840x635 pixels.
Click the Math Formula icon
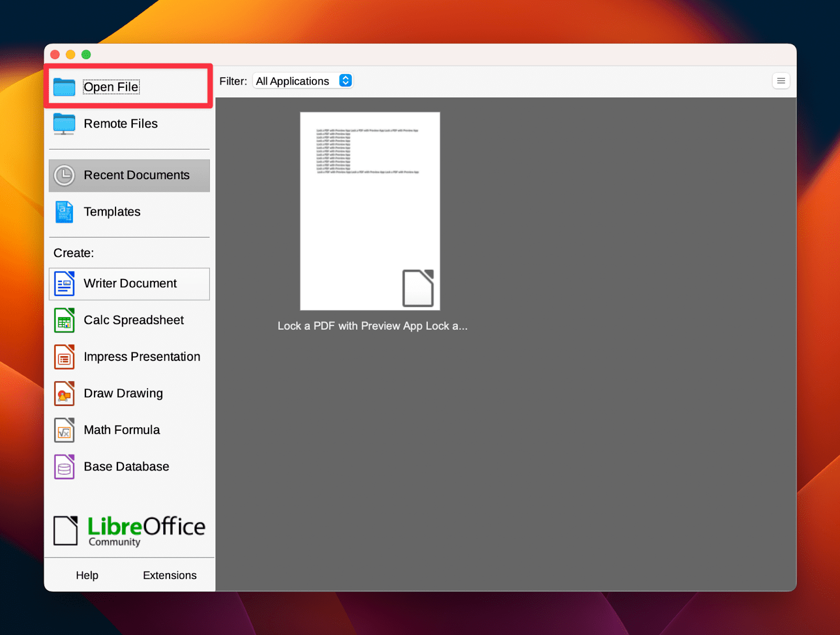point(64,430)
